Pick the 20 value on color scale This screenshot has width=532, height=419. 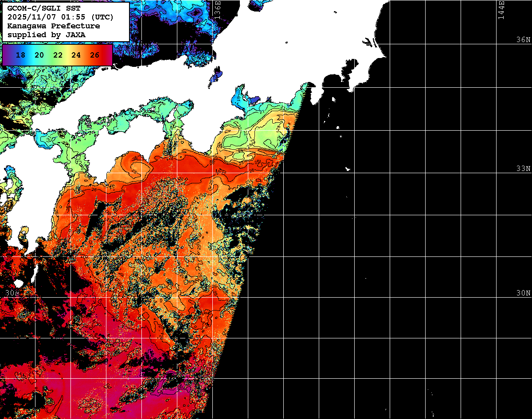[x=39, y=55]
